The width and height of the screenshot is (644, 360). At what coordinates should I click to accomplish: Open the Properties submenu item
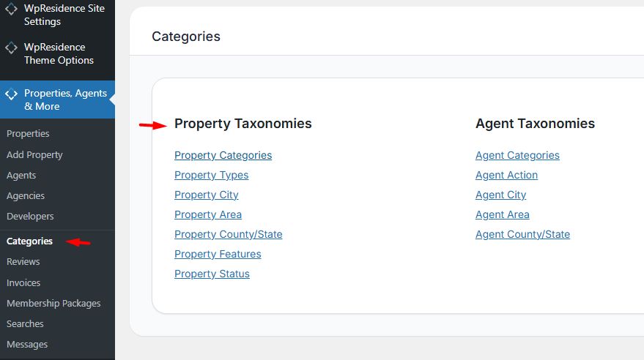[28, 134]
